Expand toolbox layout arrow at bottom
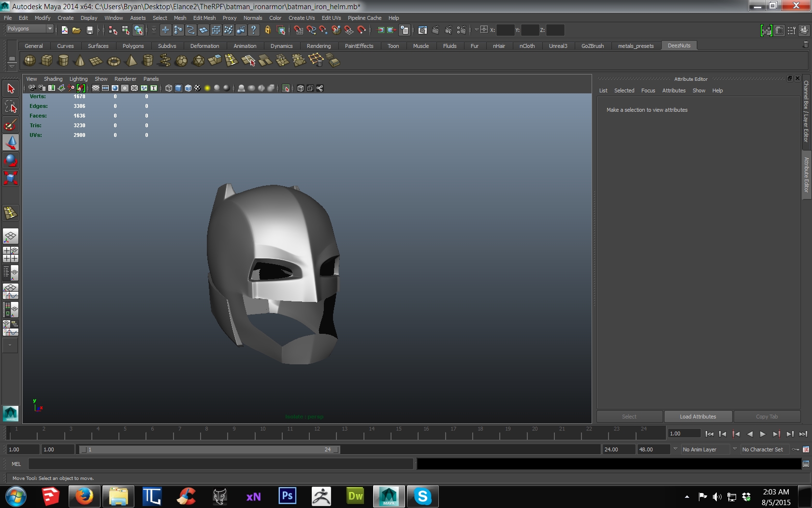812x508 pixels. coord(10,345)
